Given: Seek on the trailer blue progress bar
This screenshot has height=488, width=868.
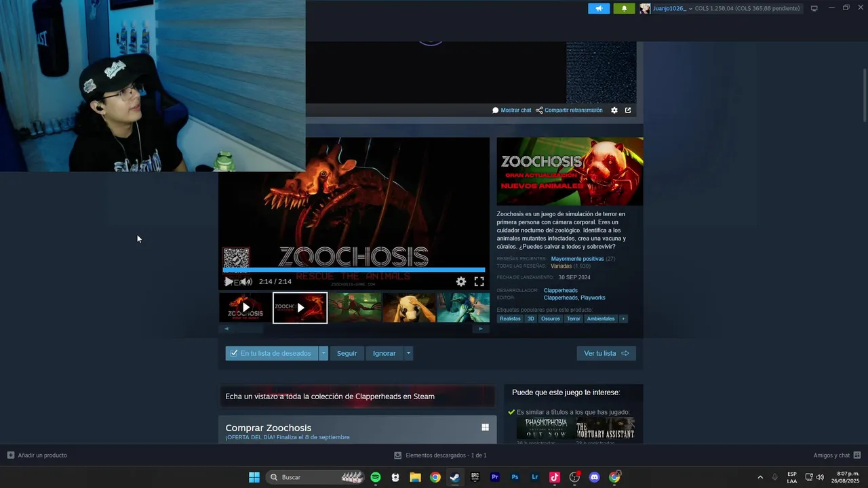Looking at the screenshot, I should pyautogui.click(x=354, y=270).
